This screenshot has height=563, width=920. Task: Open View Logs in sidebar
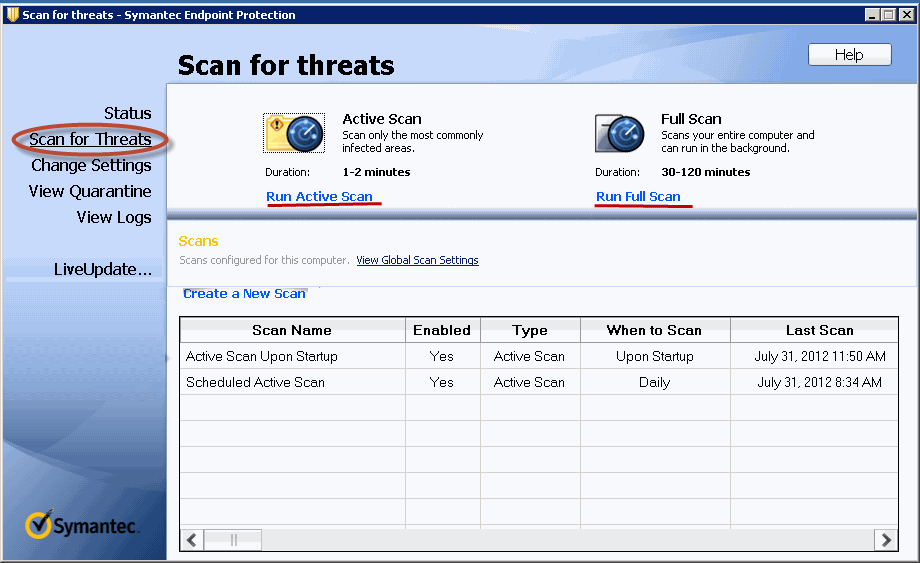click(x=114, y=218)
